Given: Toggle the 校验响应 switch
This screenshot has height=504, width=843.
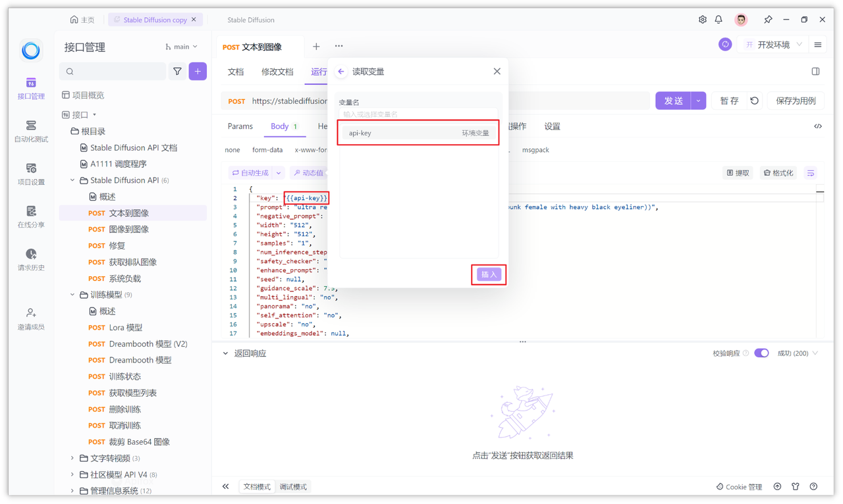Looking at the screenshot, I should tap(761, 353).
